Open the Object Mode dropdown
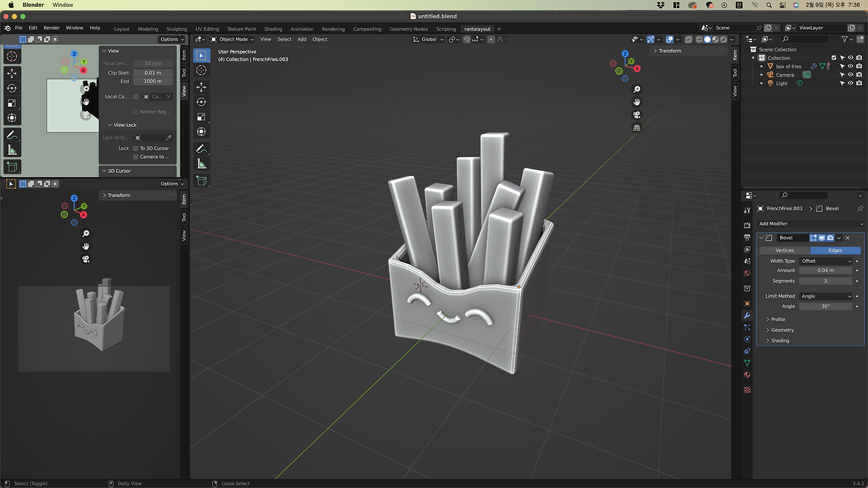868x488 pixels. pos(233,39)
